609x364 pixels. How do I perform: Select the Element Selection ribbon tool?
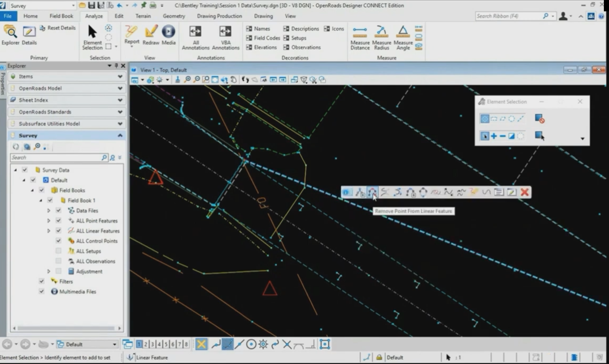(x=92, y=37)
